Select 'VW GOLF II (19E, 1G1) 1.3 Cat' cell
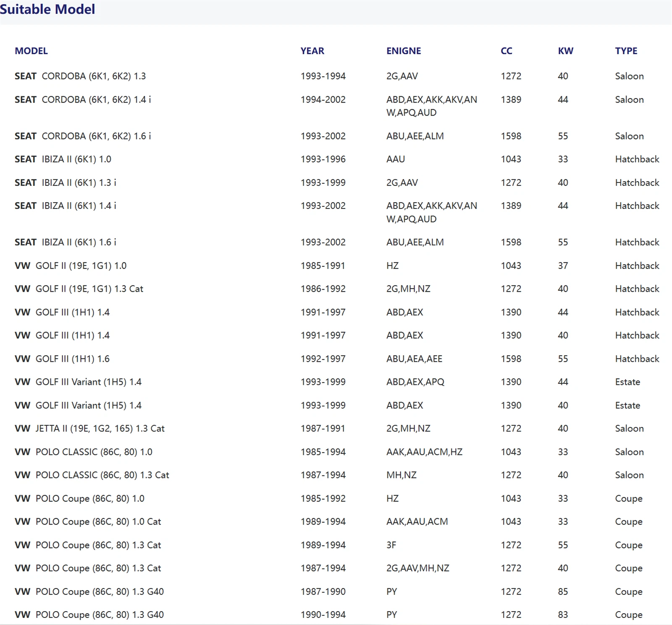672x625 pixels. [79, 289]
